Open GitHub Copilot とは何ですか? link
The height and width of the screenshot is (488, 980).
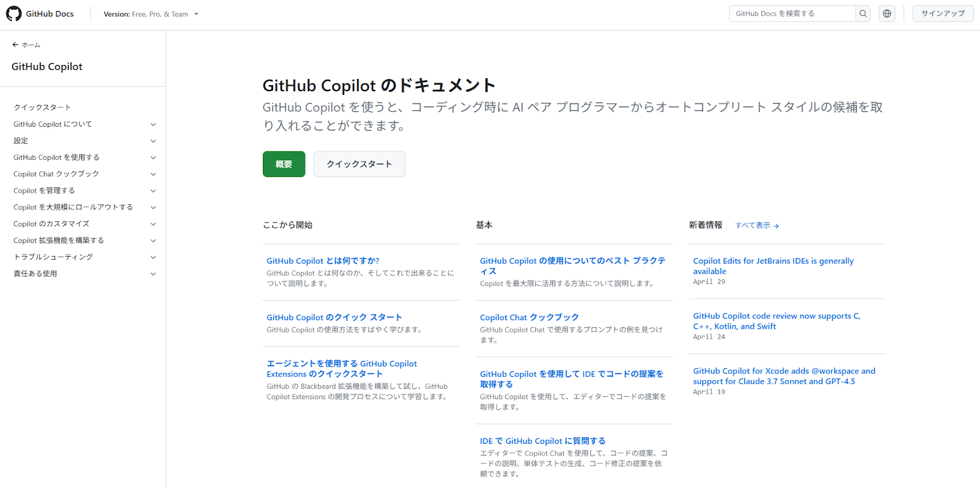click(323, 261)
